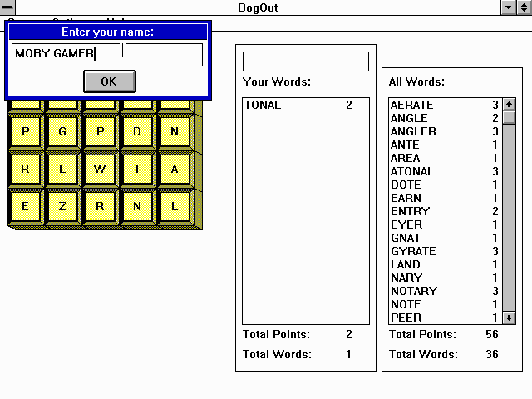Image resolution: width=532 pixels, height=399 pixels.
Task: Pick the E letter tile
Action: point(25,206)
